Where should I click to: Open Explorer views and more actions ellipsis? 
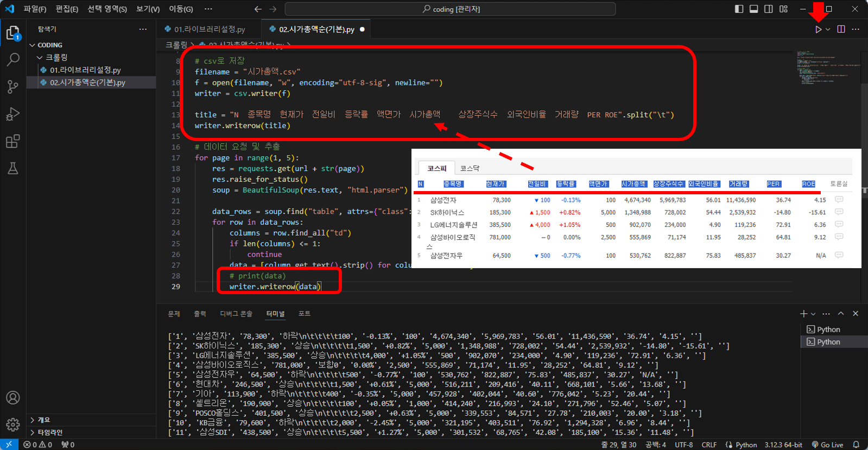click(143, 29)
